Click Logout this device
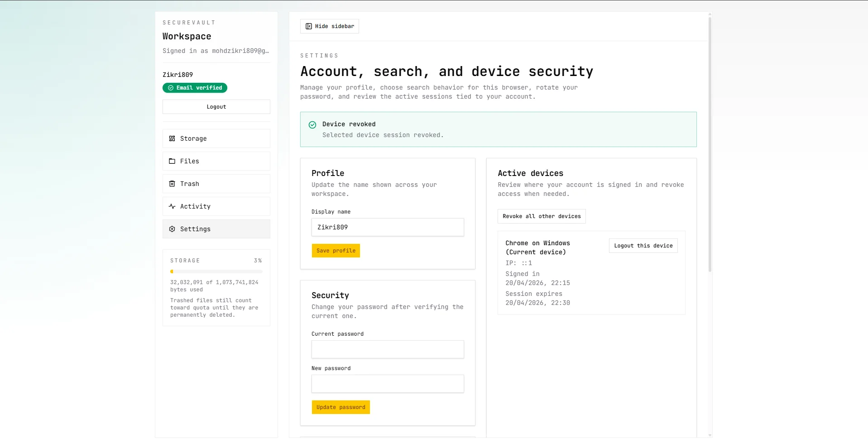 click(643, 246)
